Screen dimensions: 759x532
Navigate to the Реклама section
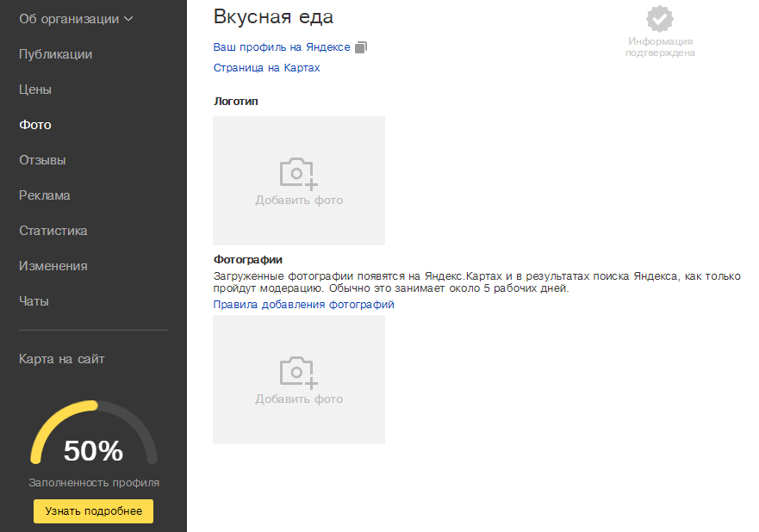click(x=44, y=195)
